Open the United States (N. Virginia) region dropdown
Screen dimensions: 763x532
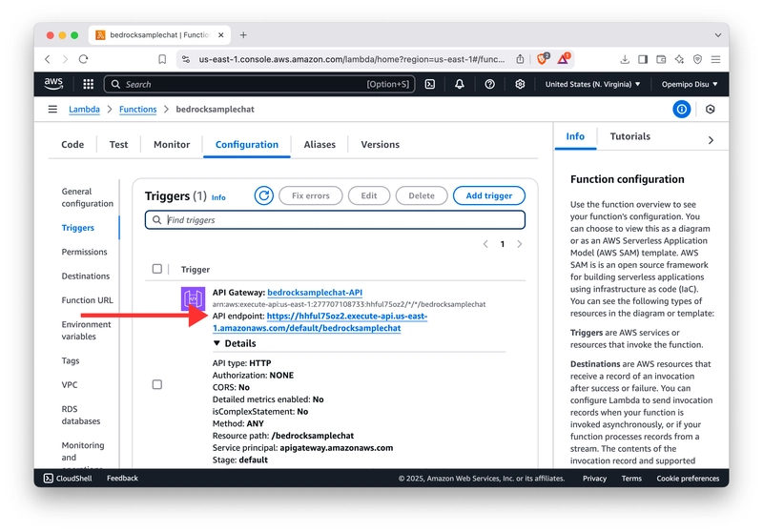pos(592,84)
